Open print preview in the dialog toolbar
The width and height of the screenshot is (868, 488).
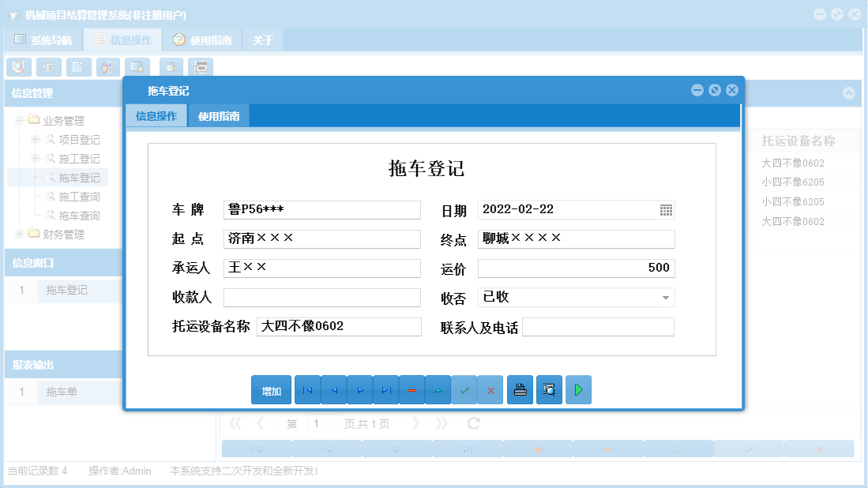tap(549, 389)
